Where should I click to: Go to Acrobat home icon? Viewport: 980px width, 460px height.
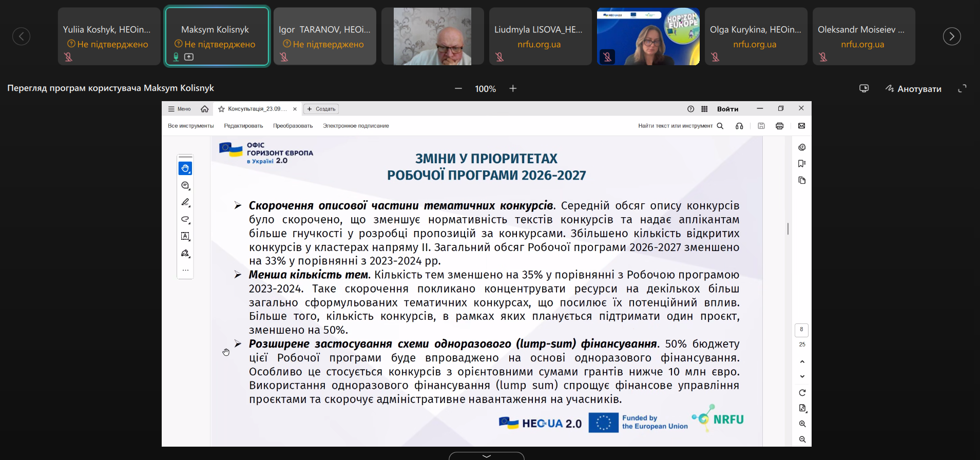coord(204,109)
